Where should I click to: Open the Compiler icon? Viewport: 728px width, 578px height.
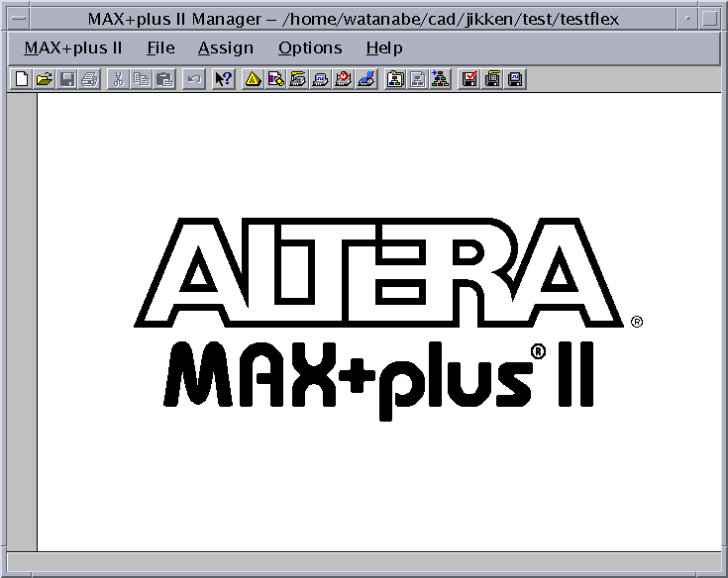[298, 79]
